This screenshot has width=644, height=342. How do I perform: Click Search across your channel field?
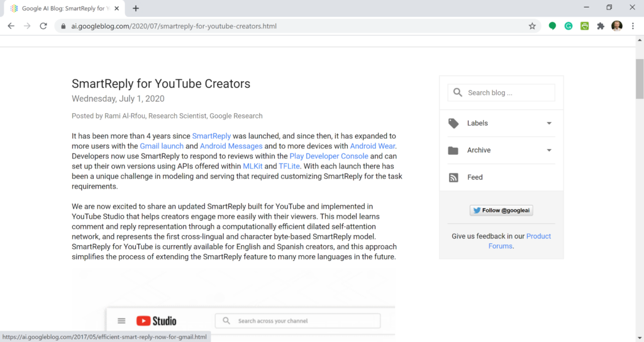(297, 321)
